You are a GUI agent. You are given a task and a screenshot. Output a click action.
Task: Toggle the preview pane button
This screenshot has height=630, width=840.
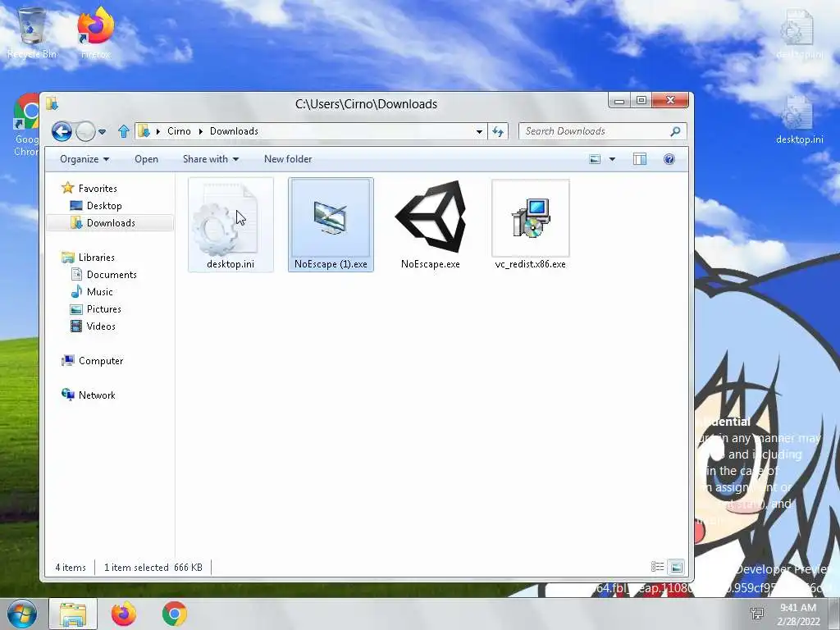(640, 159)
